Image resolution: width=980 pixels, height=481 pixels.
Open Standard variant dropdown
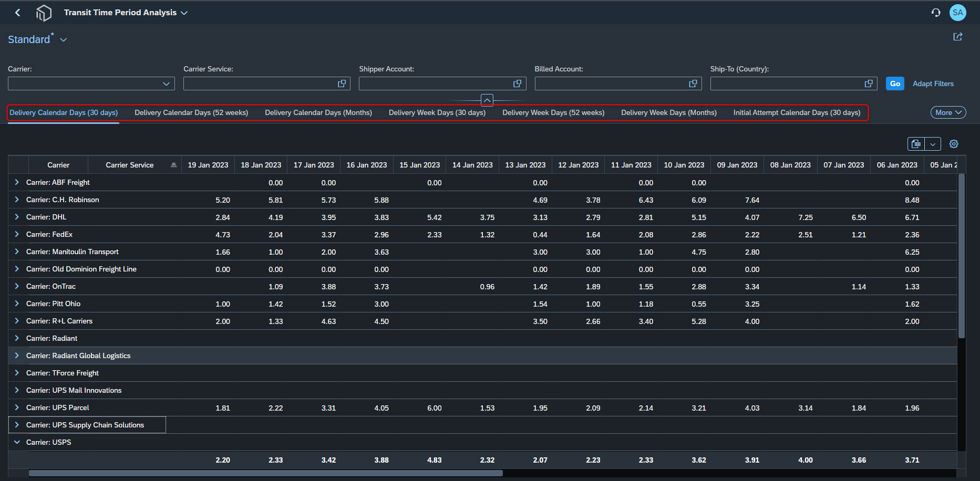pyautogui.click(x=64, y=40)
